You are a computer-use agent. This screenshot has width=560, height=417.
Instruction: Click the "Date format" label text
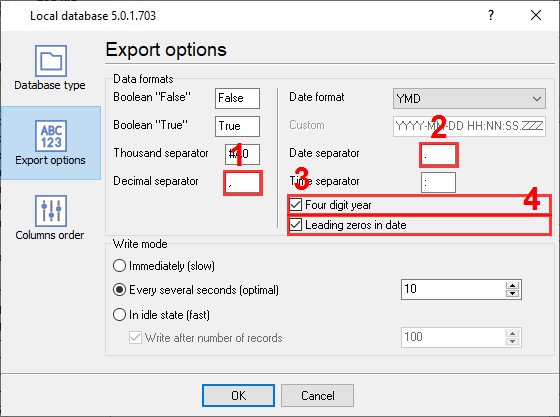click(317, 97)
